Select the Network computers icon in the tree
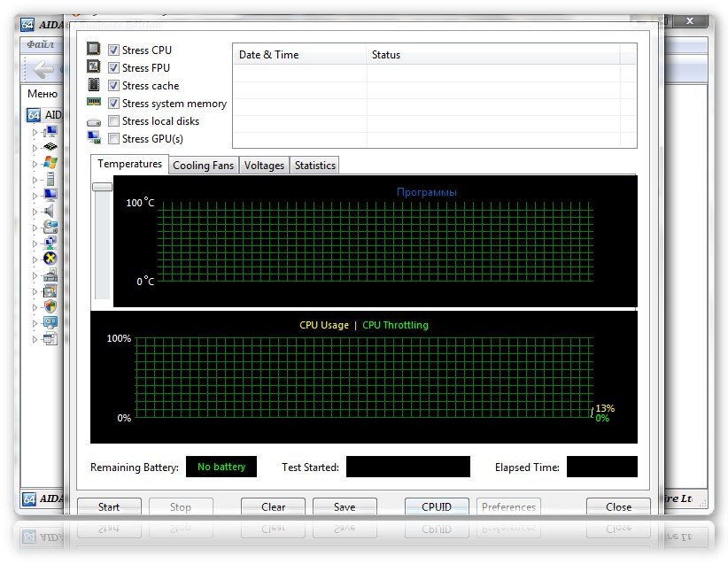The image size is (728, 564). click(50, 243)
